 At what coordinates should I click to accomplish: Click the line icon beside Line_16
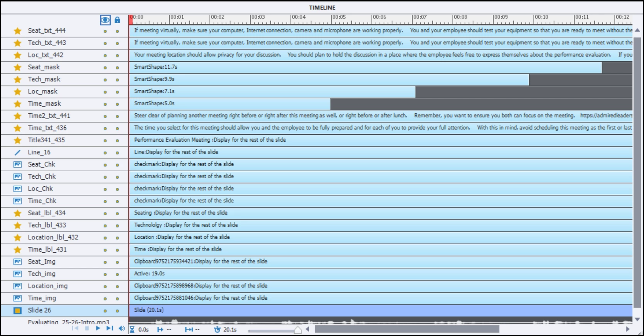[x=17, y=152]
